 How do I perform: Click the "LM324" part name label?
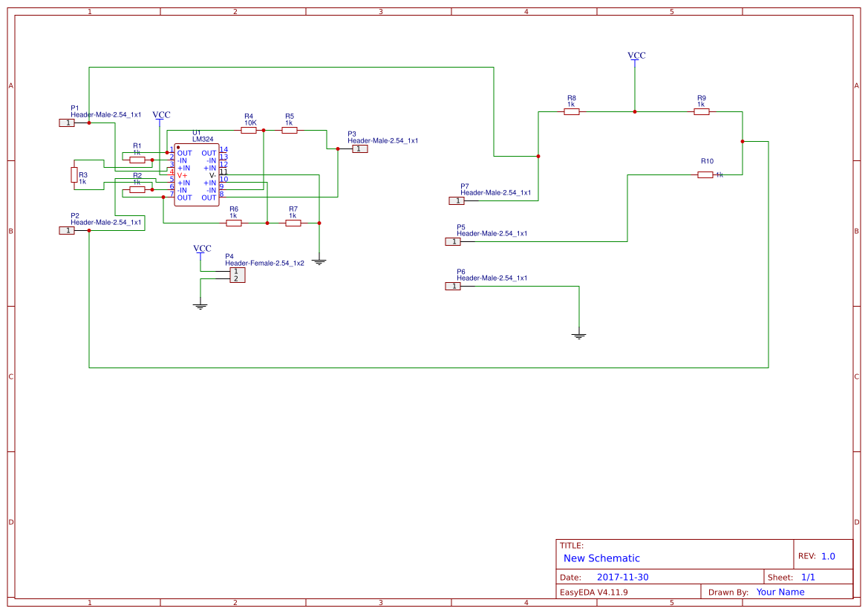pyautogui.click(x=203, y=140)
